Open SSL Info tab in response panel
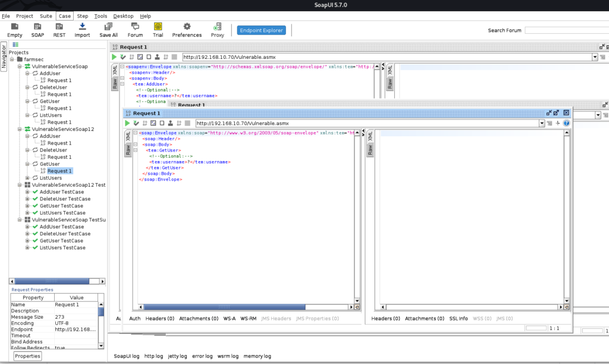609x364 pixels. pyautogui.click(x=459, y=318)
